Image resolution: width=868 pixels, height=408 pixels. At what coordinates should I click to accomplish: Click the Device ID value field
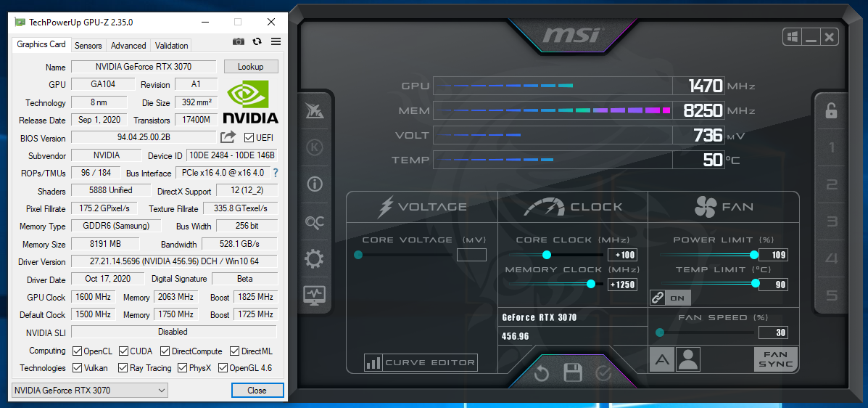232,155
